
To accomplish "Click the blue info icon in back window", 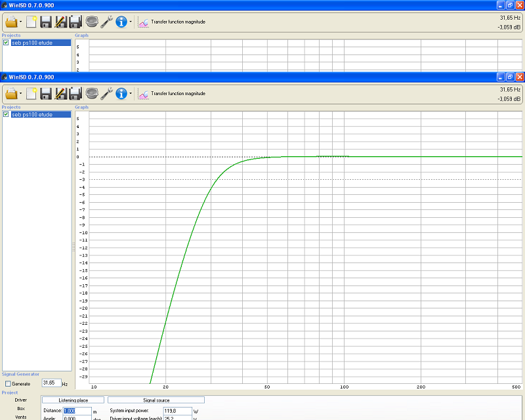I will click(121, 22).
